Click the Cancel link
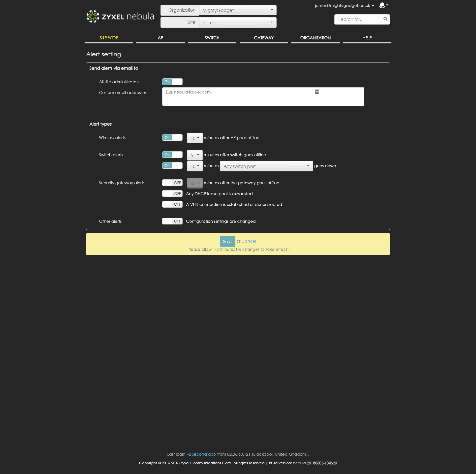The width and height of the screenshot is (476, 474). coord(249,241)
